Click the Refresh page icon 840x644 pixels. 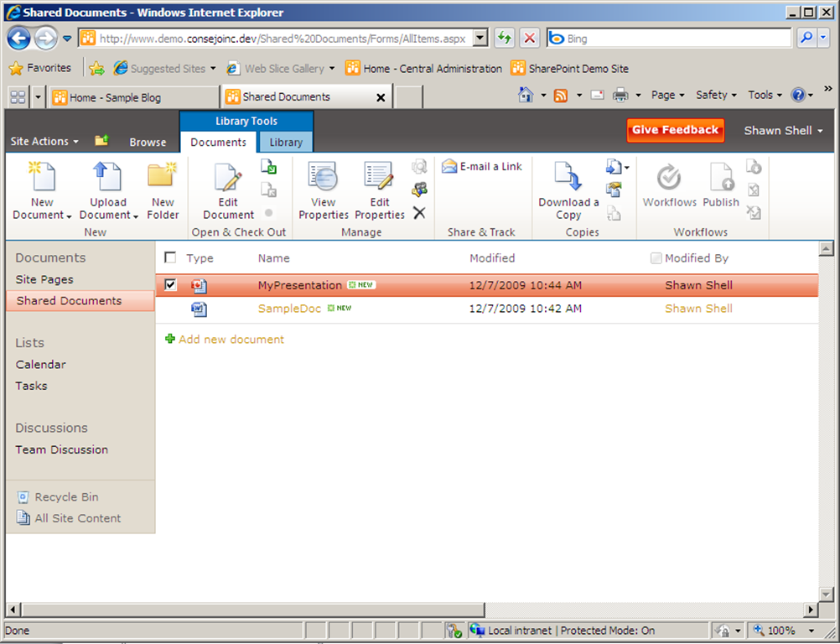[504, 38]
